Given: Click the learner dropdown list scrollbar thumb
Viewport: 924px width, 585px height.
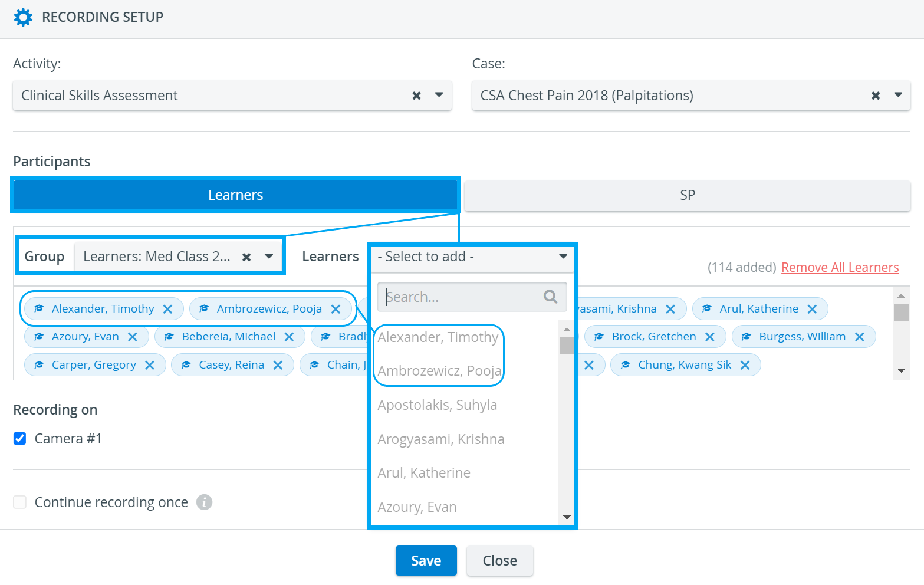Looking at the screenshot, I should point(566,346).
